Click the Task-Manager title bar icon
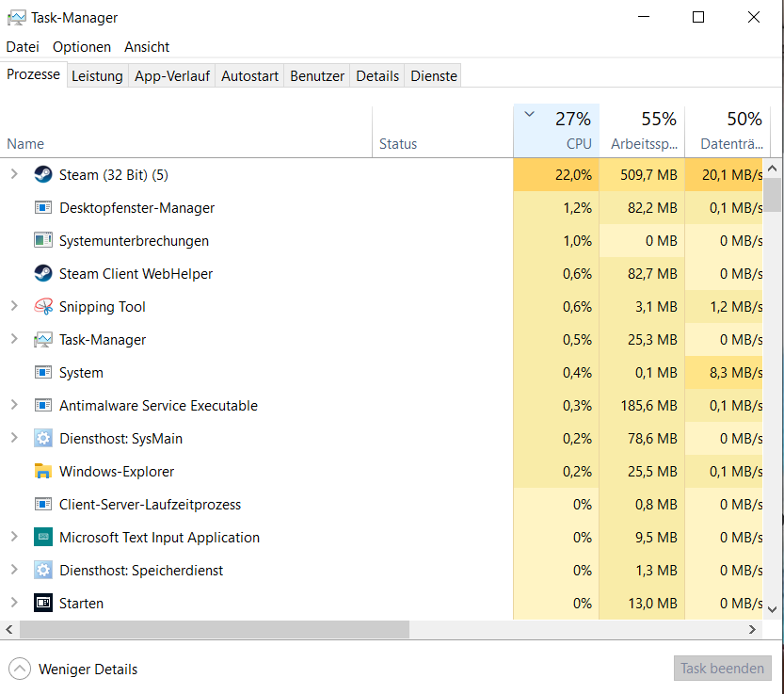The height and width of the screenshot is (694, 784). pyautogui.click(x=17, y=18)
